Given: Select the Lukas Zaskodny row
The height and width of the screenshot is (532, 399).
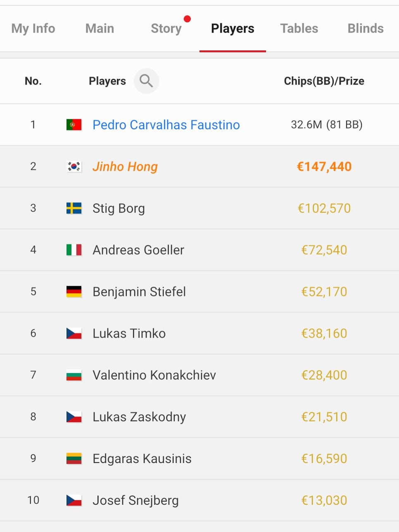Looking at the screenshot, I should (x=199, y=417).
